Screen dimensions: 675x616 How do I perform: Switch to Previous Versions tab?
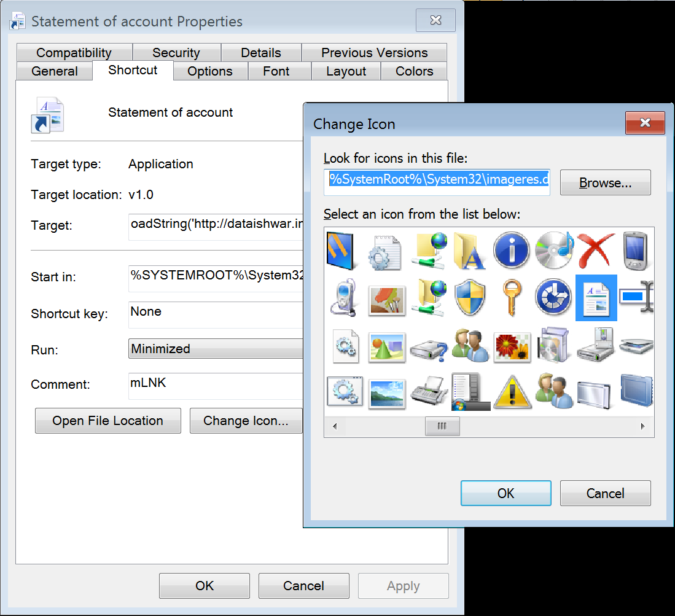tap(375, 53)
